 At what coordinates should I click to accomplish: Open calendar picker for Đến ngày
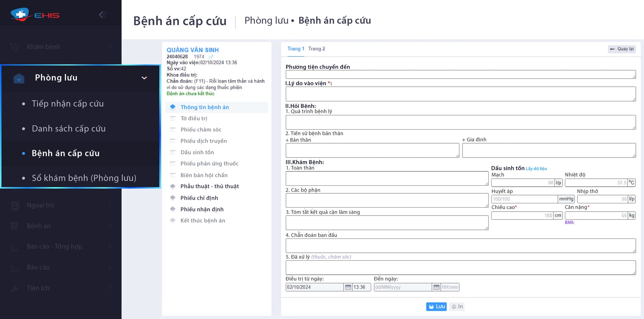[x=436, y=287]
